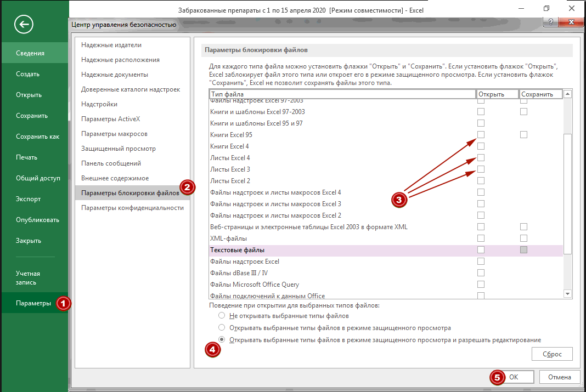Viewport: 586px width, 392px height.
Task: Open Общий доступ section
Action: point(35,178)
